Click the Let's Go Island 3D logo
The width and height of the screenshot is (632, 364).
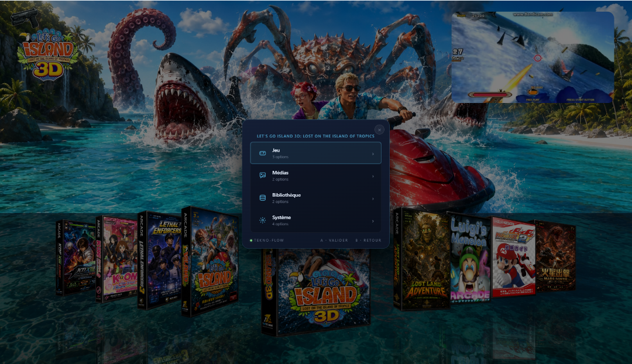click(x=47, y=55)
